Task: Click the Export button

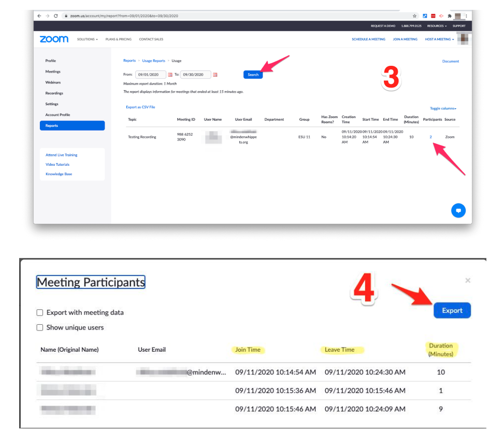Action: 452,310
